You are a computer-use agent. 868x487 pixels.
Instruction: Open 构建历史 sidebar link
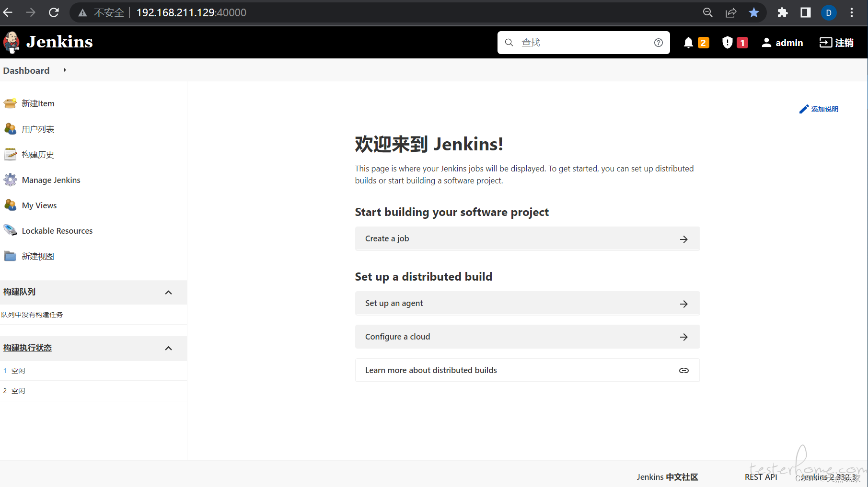pos(38,155)
